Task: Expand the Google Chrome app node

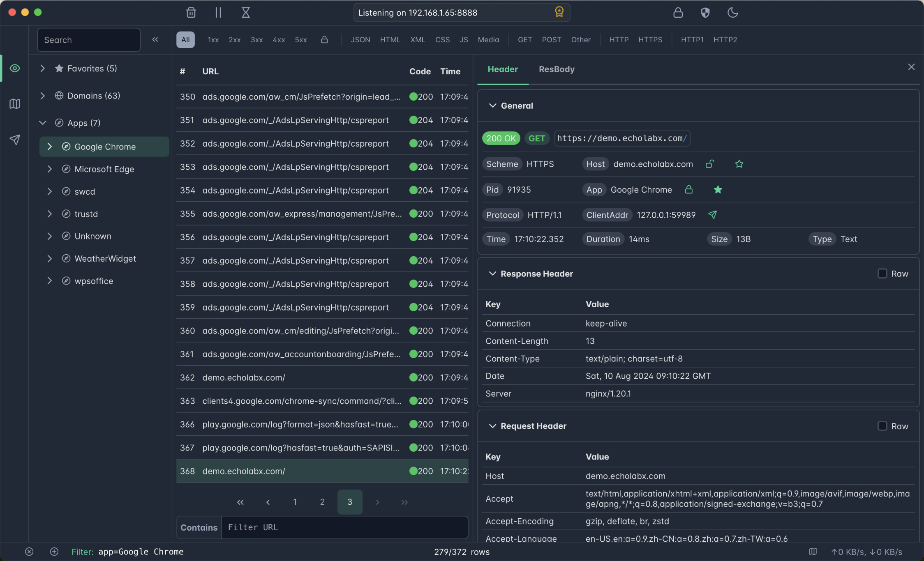Action: (x=50, y=147)
